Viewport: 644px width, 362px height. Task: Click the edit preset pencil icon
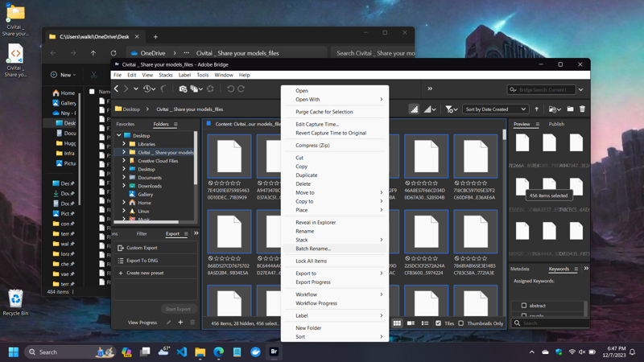(x=168, y=323)
